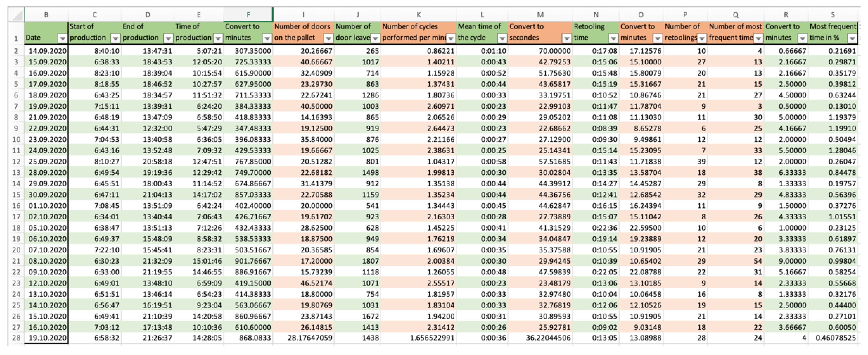Open Time of production filter arrow

(x=218, y=38)
